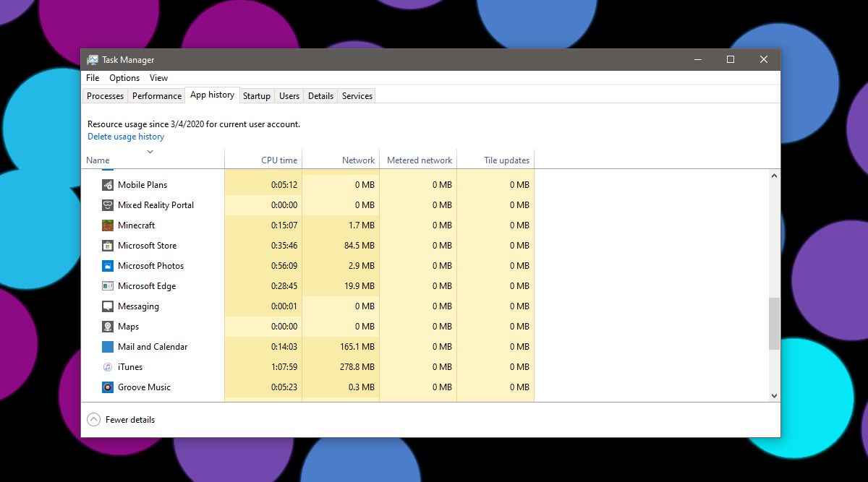This screenshot has width=868, height=482.
Task: Select the Minecraft app icon
Action: pos(107,225)
